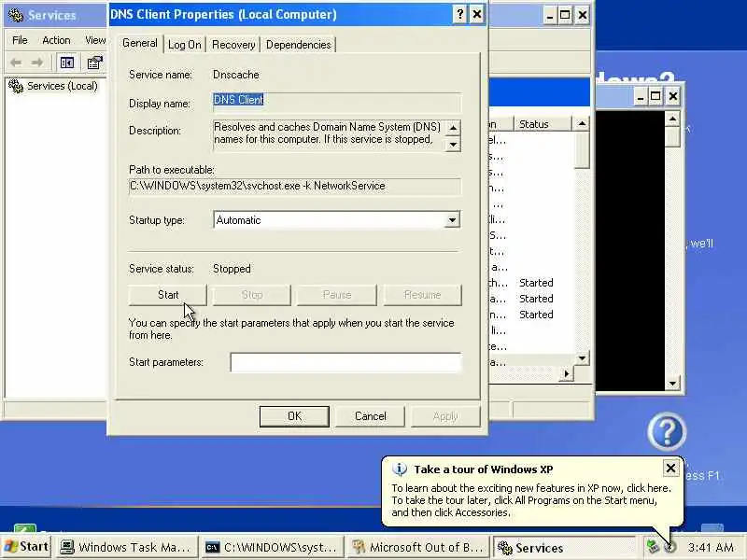Click the Back arrow in Services toolbar
This screenshot has height=560, width=747.
tap(16, 63)
